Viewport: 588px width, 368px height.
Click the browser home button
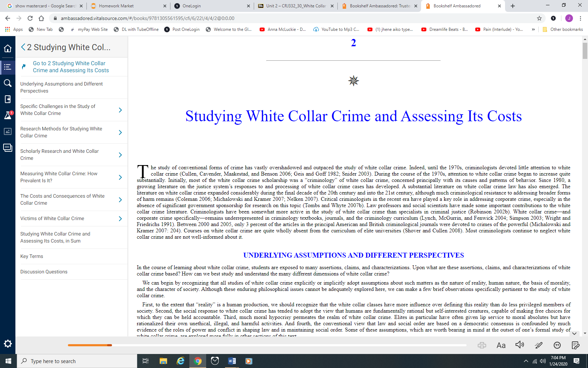[41, 18]
